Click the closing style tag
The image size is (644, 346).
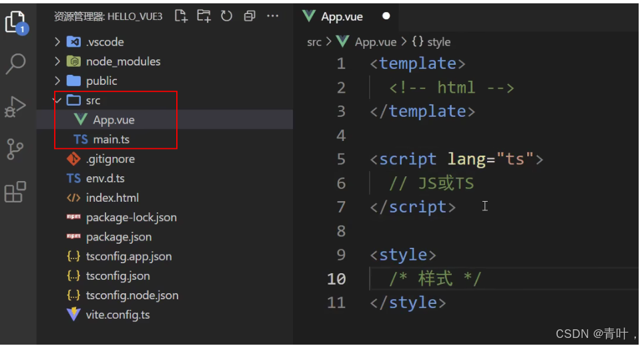(x=408, y=303)
